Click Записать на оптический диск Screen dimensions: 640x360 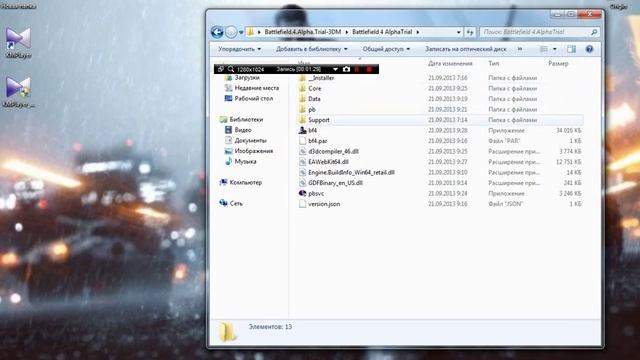tap(466, 49)
